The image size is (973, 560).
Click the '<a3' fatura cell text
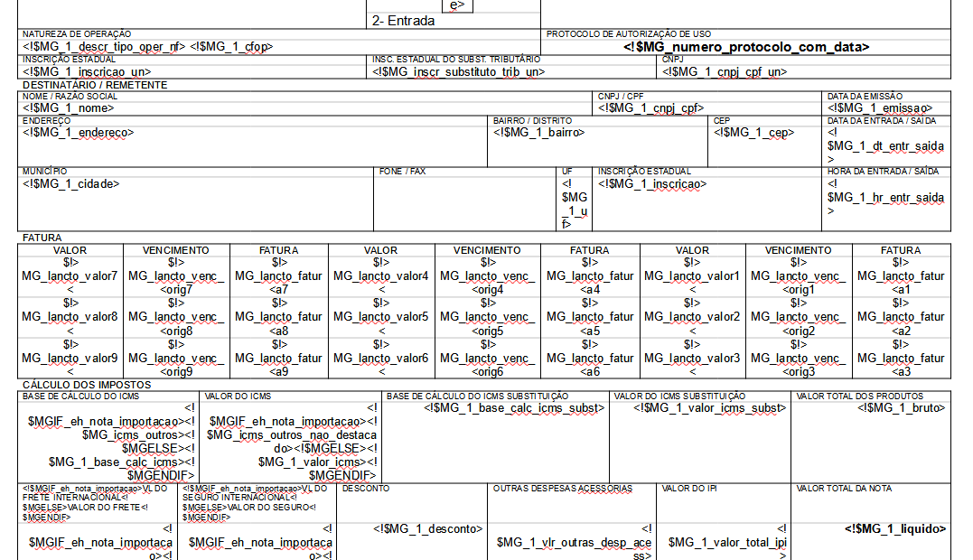coord(901,372)
